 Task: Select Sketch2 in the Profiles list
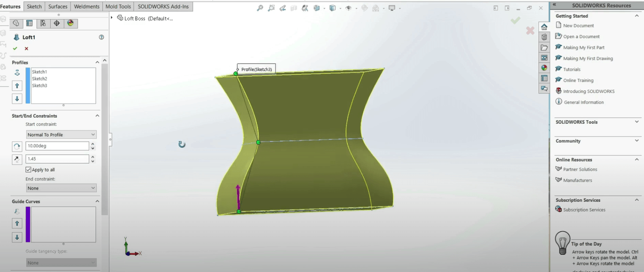click(39, 79)
